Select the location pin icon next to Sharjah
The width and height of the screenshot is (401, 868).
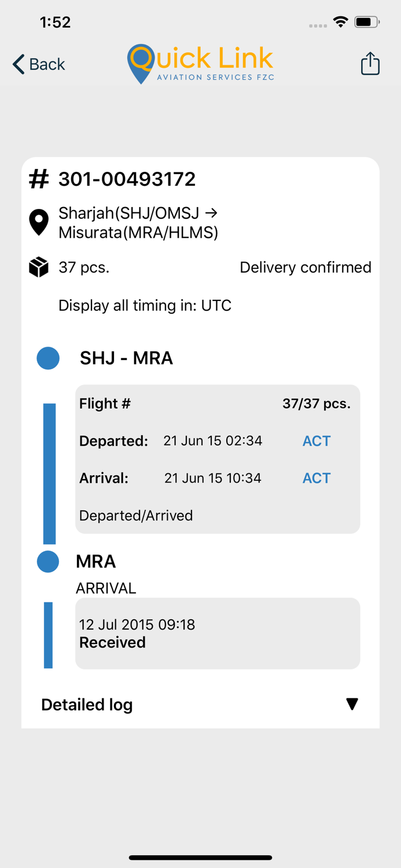tap(38, 222)
